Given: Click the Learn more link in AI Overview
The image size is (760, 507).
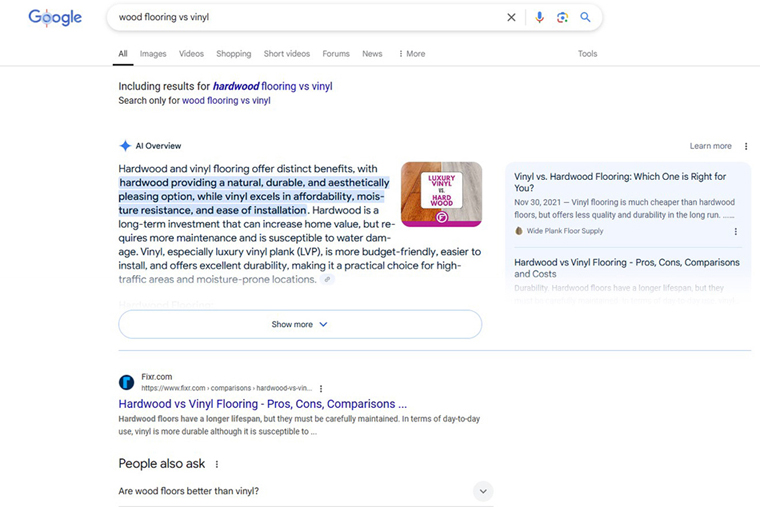Looking at the screenshot, I should click(711, 146).
